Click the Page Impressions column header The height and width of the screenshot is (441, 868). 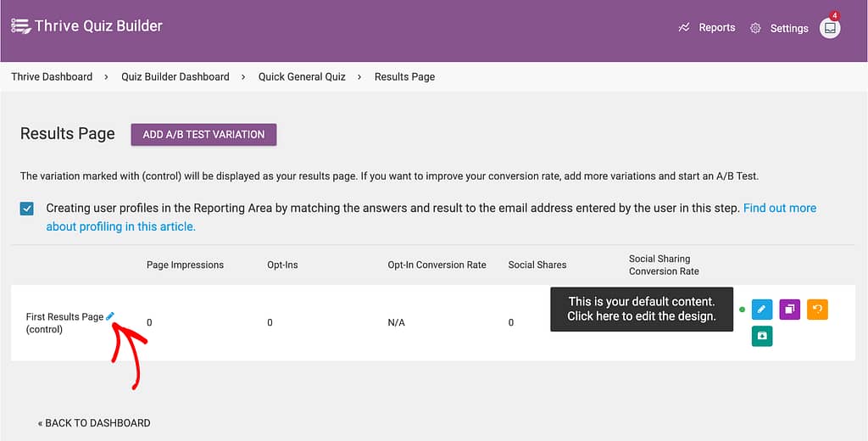[x=186, y=265]
